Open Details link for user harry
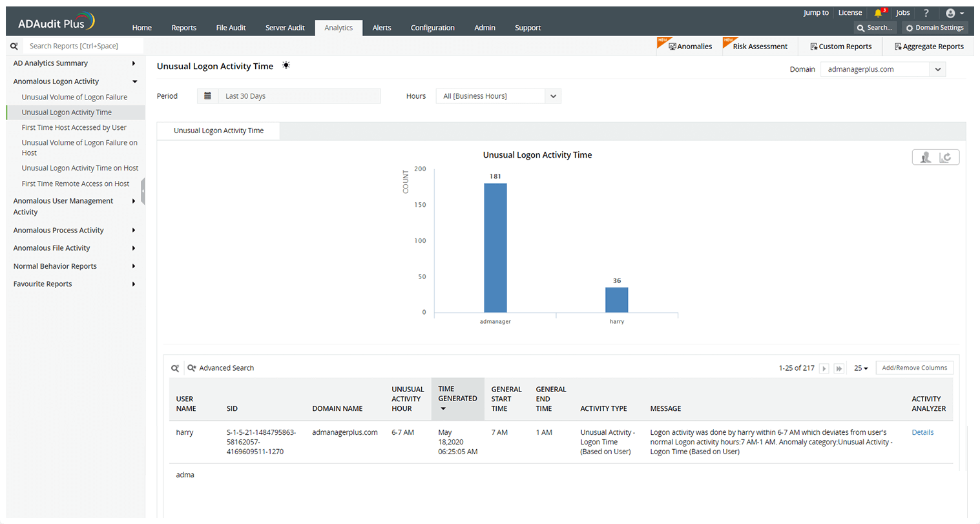The height and width of the screenshot is (524, 980). (x=923, y=432)
